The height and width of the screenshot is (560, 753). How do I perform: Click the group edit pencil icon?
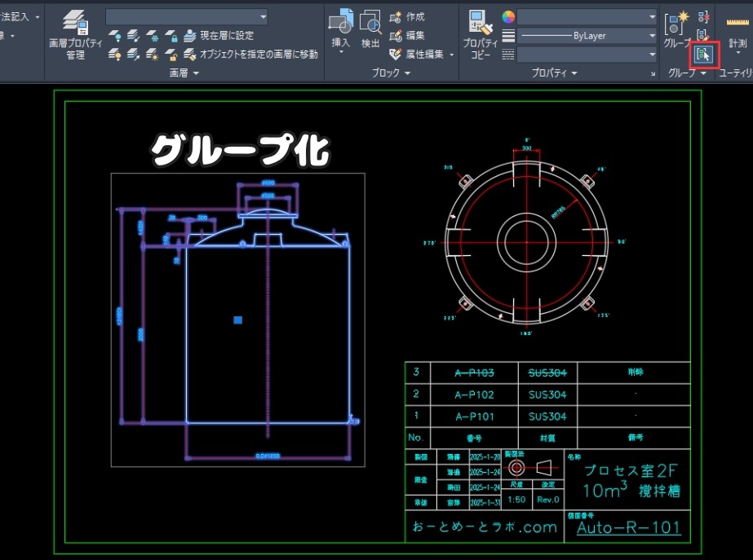click(703, 36)
